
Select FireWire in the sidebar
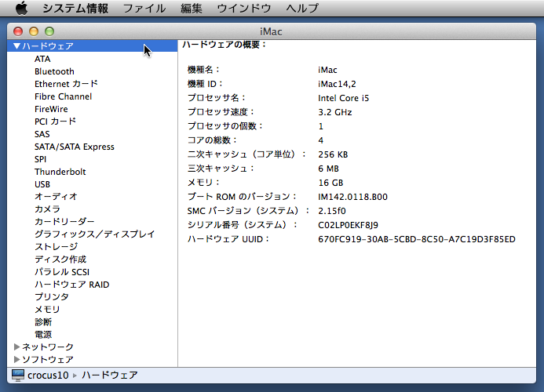(x=51, y=109)
